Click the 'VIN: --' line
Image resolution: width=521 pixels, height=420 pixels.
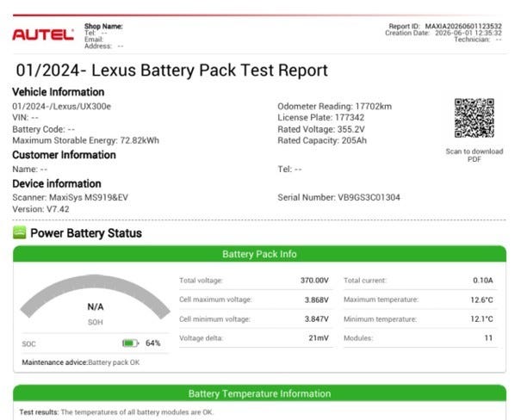[x=25, y=118]
